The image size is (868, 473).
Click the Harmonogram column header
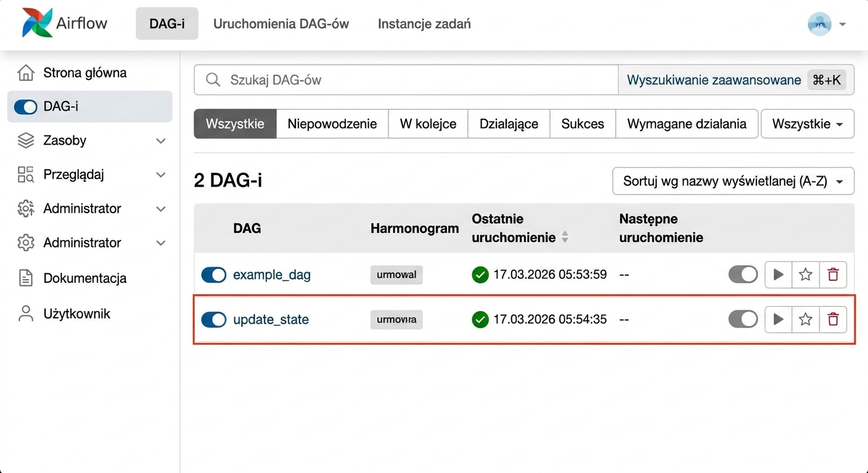tap(415, 228)
